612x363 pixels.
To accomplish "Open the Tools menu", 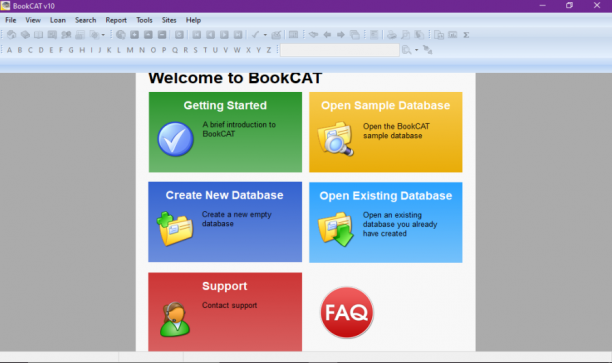I will tap(144, 20).
